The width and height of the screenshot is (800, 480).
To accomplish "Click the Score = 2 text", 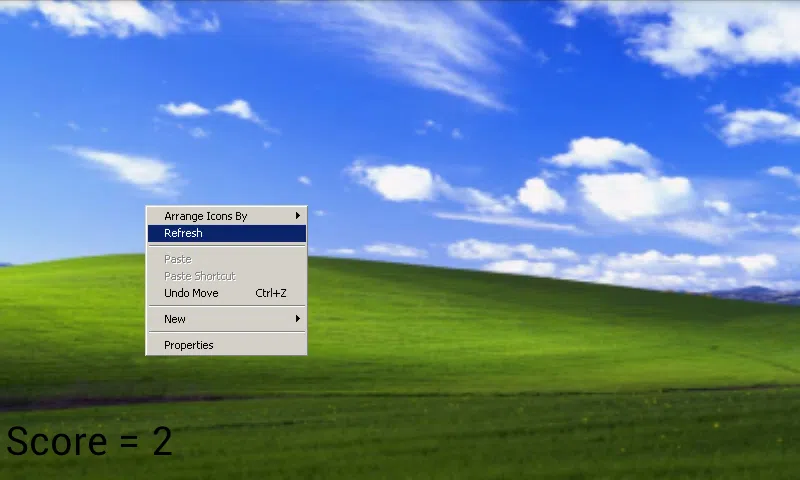I will [89, 441].
